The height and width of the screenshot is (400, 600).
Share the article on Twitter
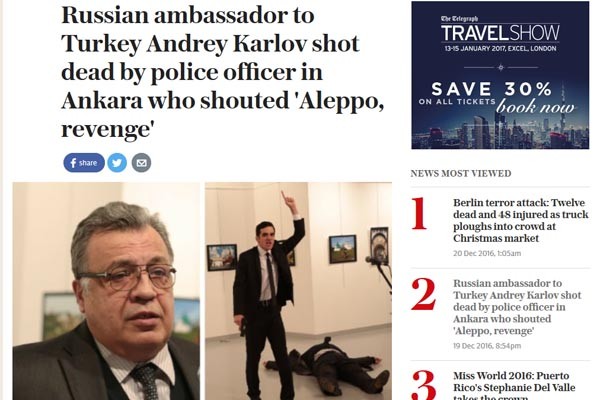[x=117, y=163]
